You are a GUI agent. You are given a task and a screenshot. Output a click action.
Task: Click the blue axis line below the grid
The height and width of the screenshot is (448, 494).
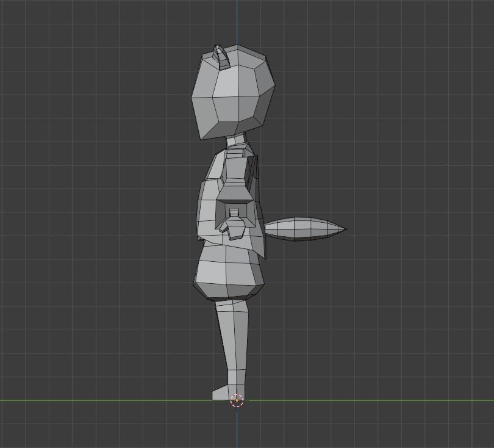pyautogui.click(x=237, y=433)
